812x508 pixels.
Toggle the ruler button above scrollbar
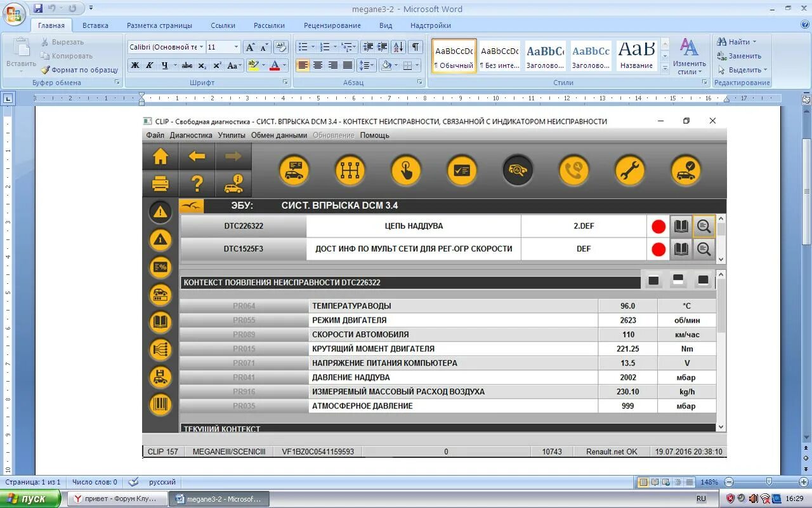click(806, 100)
